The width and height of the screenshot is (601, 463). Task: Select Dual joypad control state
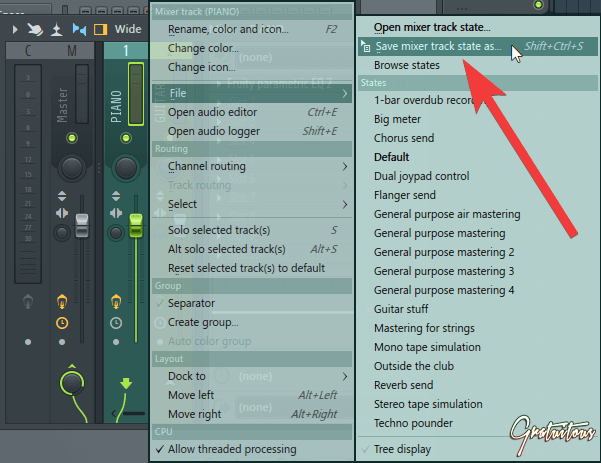point(478,176)
